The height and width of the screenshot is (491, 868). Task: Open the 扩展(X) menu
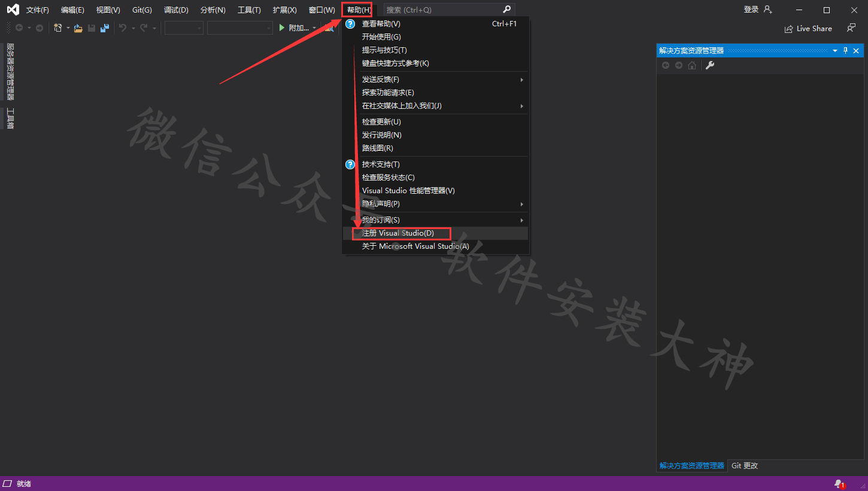point(284,10)
